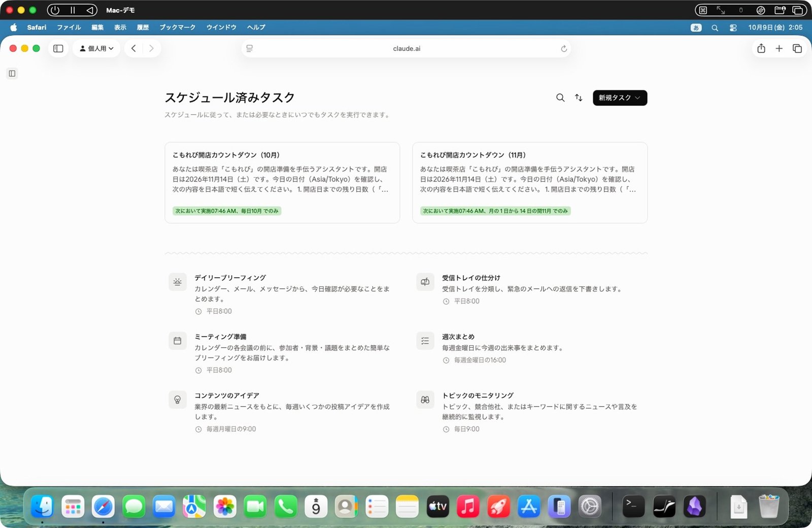Viewport: 812px width, 528px height.
Task: Click the sort arrows icon
Action: point(579,97)
